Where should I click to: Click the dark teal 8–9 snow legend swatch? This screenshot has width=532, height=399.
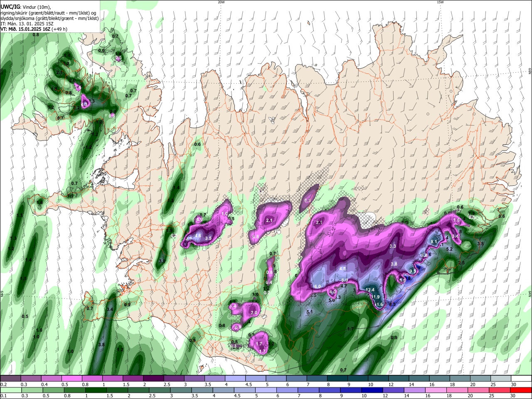point(337,379)
